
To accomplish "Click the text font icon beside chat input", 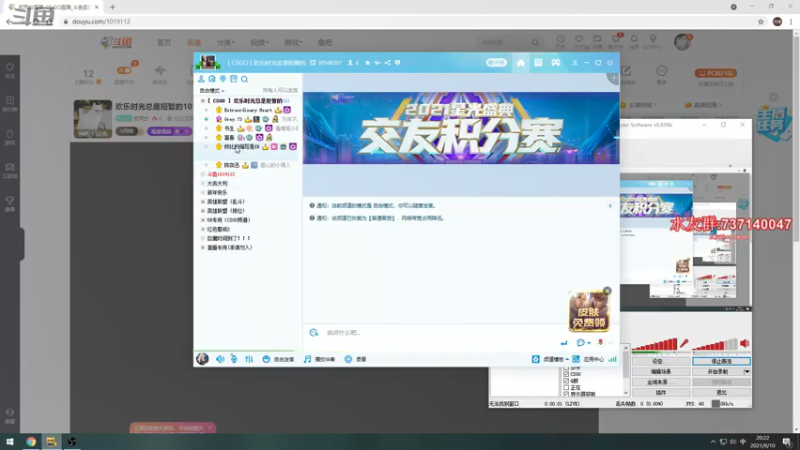I will [x=314, y=333].
